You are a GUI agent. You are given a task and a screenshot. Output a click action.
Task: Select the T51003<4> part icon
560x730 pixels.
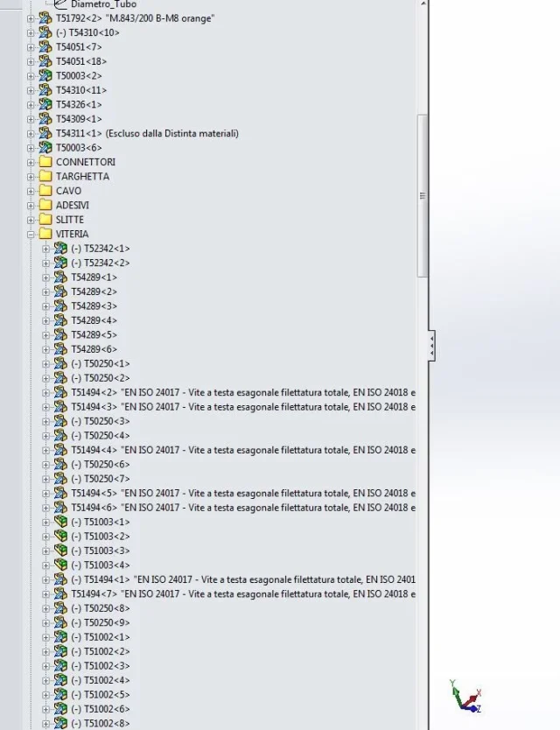[60, 565]
